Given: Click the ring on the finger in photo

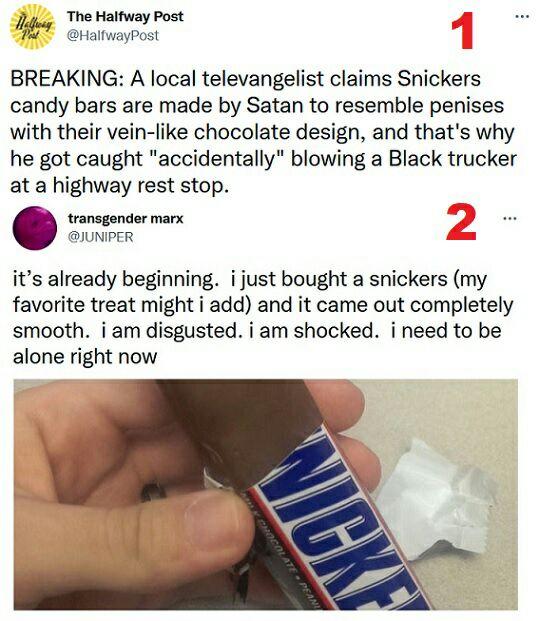Looking at the screenshot, I should (x=154, y=492).
